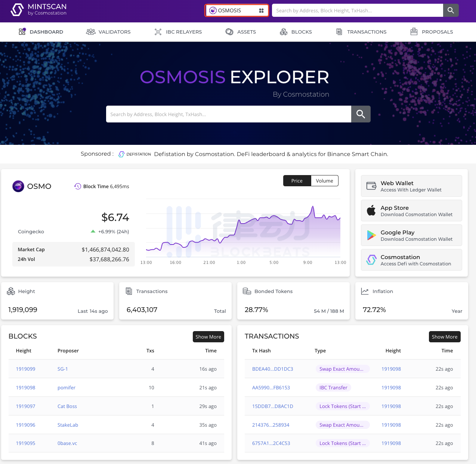The image size is (476, 464).
Task: Click the grid icon in chain selector
Action: 261,10
